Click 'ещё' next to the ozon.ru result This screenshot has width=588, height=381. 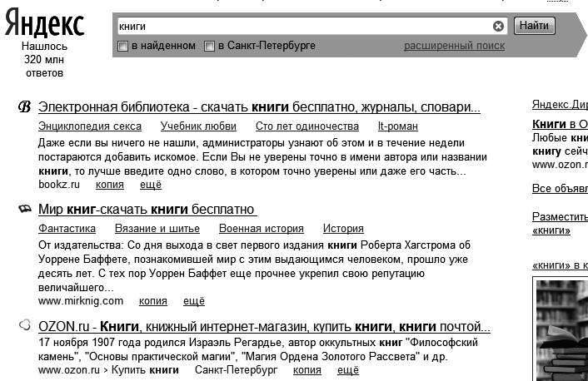348,370
